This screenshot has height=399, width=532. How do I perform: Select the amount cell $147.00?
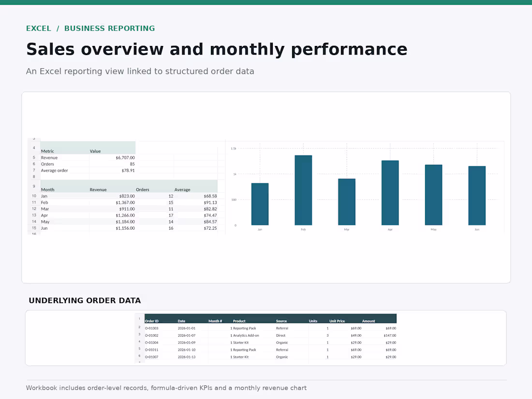click(379, 336)
